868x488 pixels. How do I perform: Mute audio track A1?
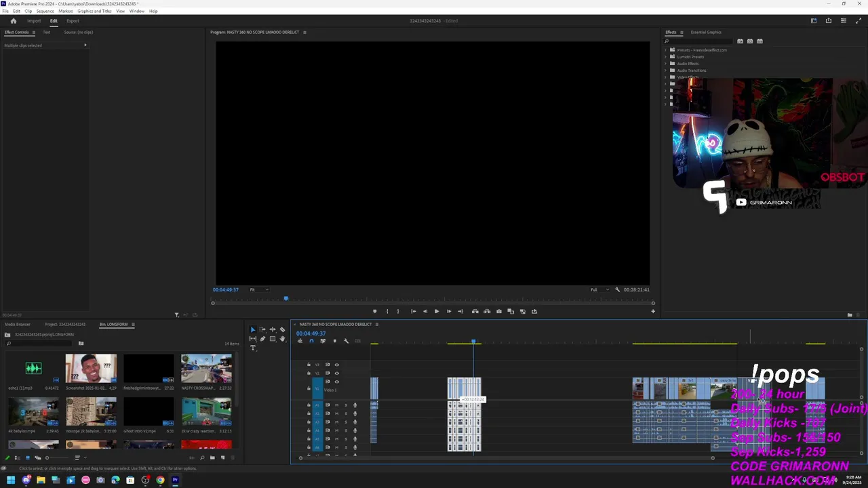coord(336,405)
